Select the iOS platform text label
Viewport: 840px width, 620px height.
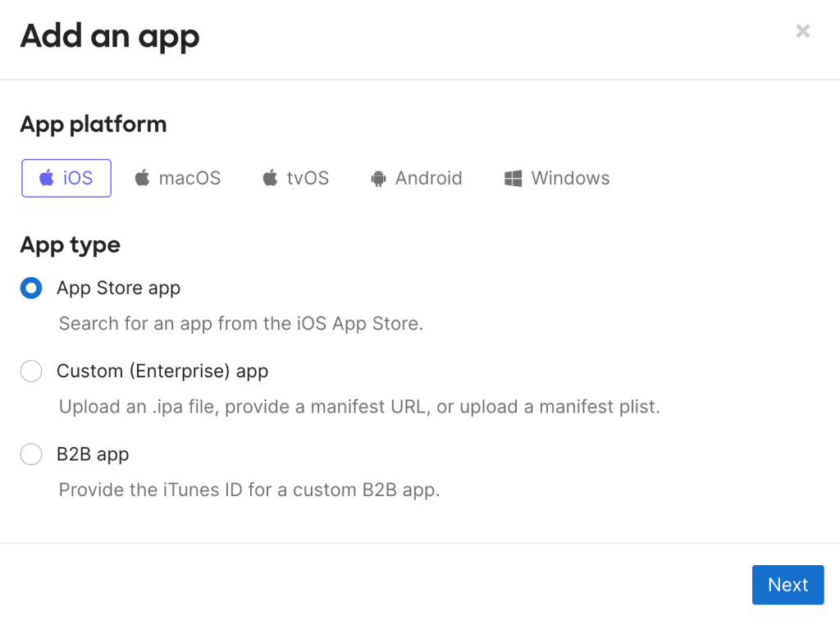[78, 178]
